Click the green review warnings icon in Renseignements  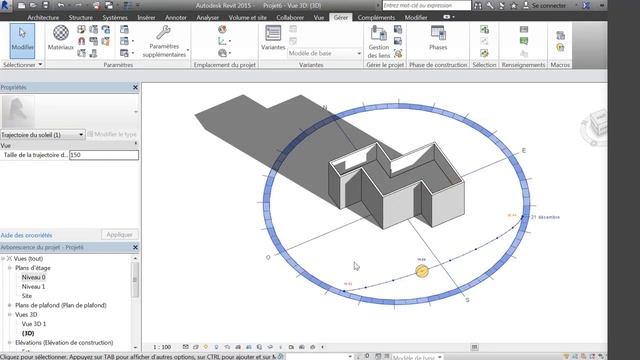pyautogui.click(x=524, y=41)
